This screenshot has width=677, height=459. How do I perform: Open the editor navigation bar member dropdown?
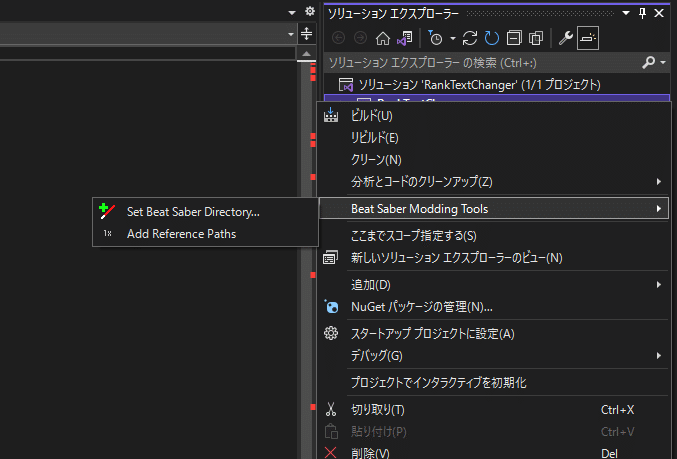click(291, 34)
